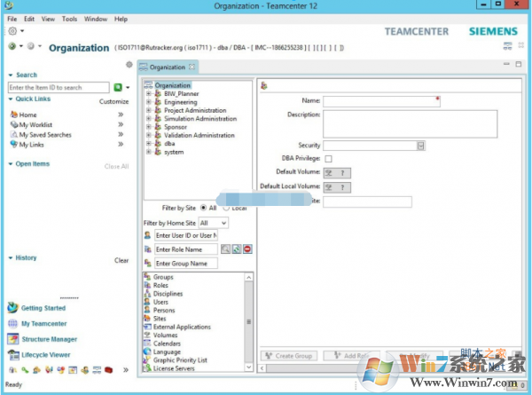The image size is (532, 395).
Task: Open the Window menu
Action: click(96, 19)
